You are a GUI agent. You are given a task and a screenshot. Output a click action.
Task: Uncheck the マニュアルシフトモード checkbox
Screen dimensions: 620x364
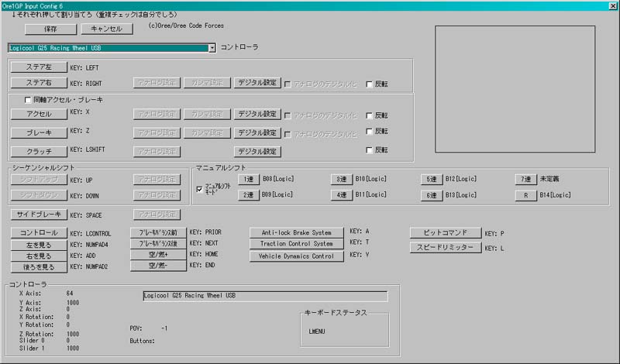(199, 189)
